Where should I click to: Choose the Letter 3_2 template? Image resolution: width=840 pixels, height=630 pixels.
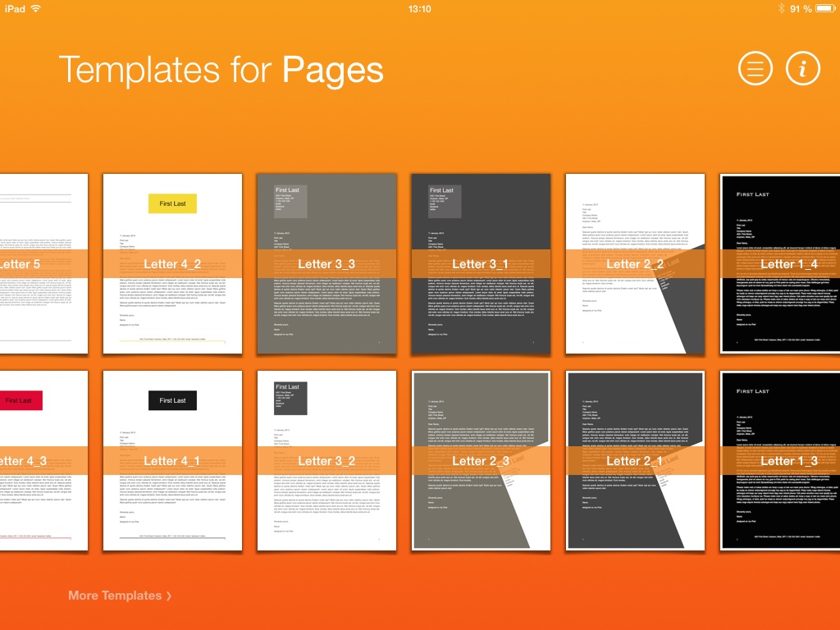(x=326, y=460)
